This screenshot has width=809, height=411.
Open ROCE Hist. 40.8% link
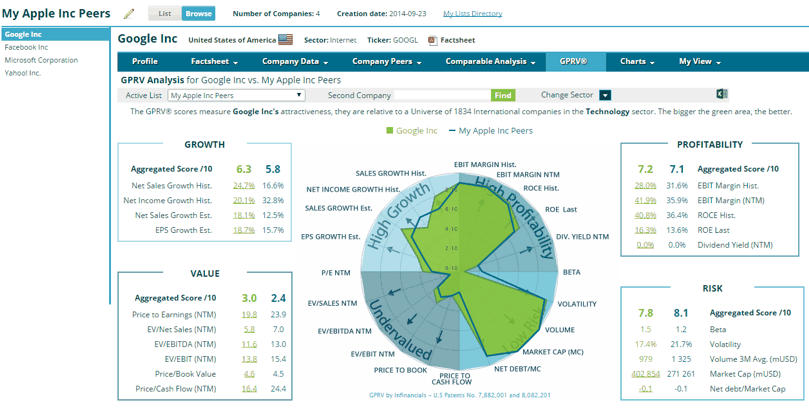click(646, 216)
